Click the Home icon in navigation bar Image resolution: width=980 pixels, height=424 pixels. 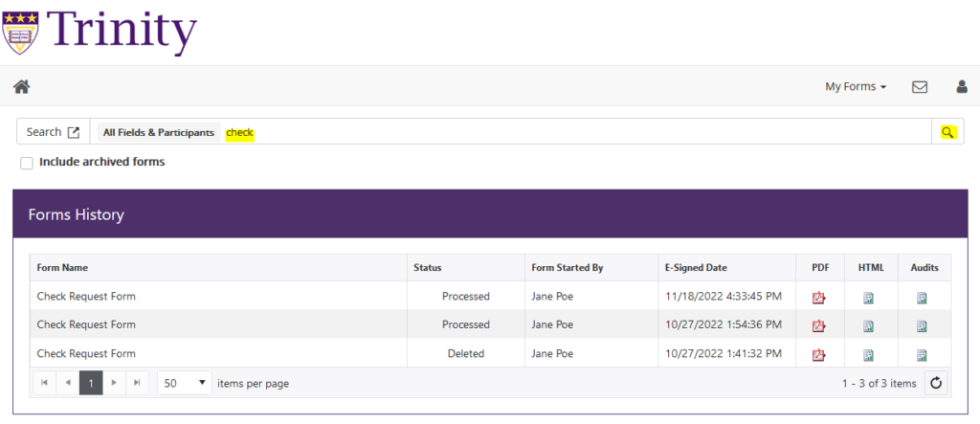21,86
